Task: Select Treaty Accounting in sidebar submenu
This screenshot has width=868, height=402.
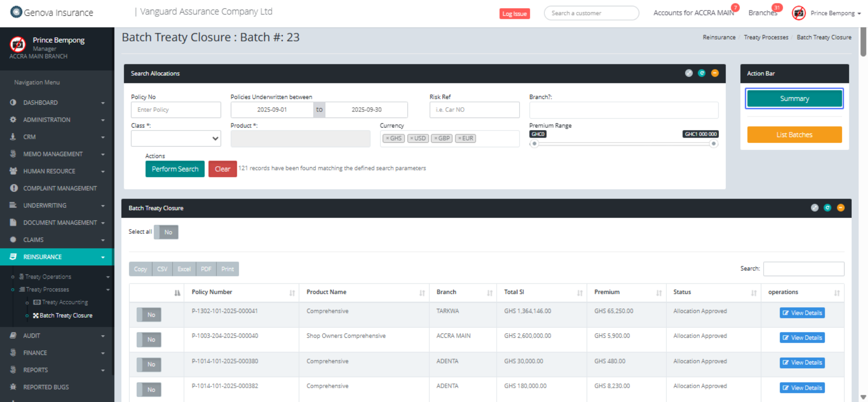Action: 64,302
